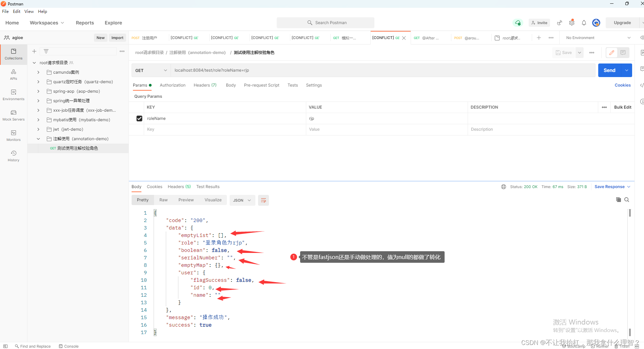Image resolution: width=644 pixels, height=349 pixels.
Task: Open the Monitors panel
Action: pyautogui.click(x=13, y=135)
